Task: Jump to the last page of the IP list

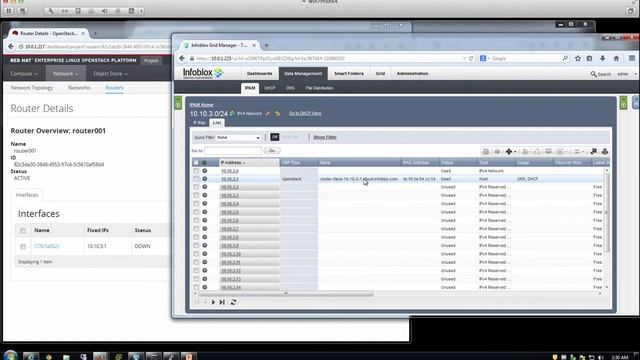Action: coord(222,302)
